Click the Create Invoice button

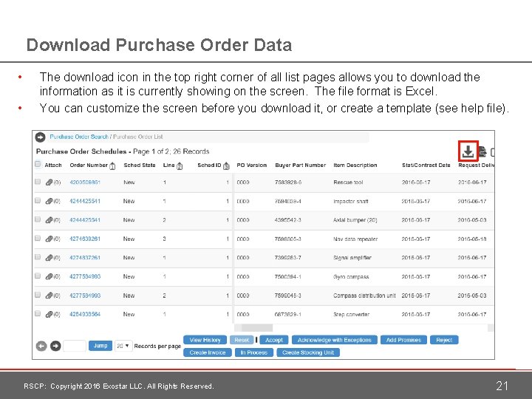pos(208,352)
